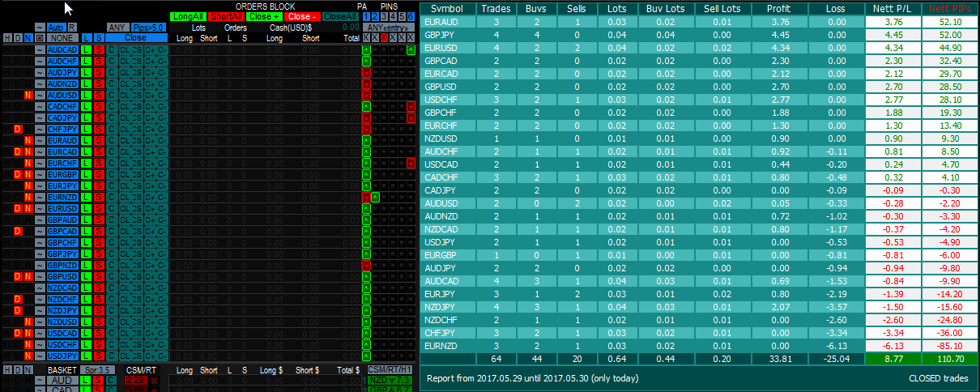The width and height of the screenshot is (980, 392).
Task: Open the ANY«entry» selector
Action: click(389, 27)
